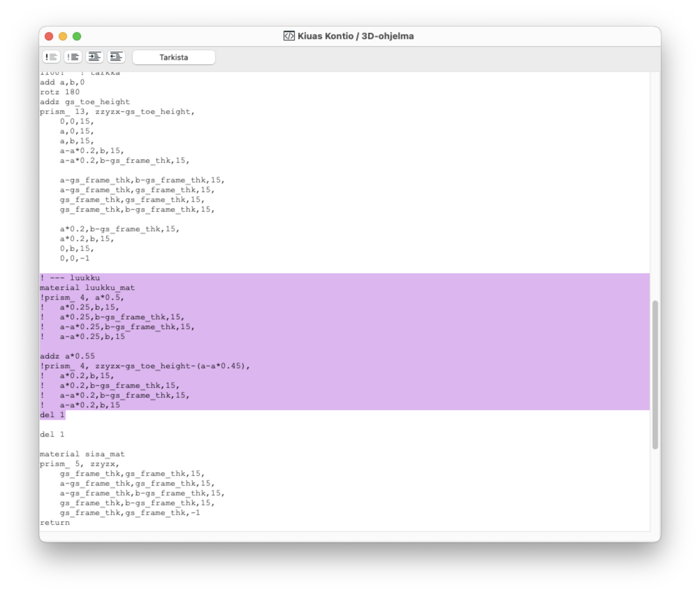Click the vertical scrollbar thumb
The image size is (700, 594).
pyautogui.click(x=655, y=375)
